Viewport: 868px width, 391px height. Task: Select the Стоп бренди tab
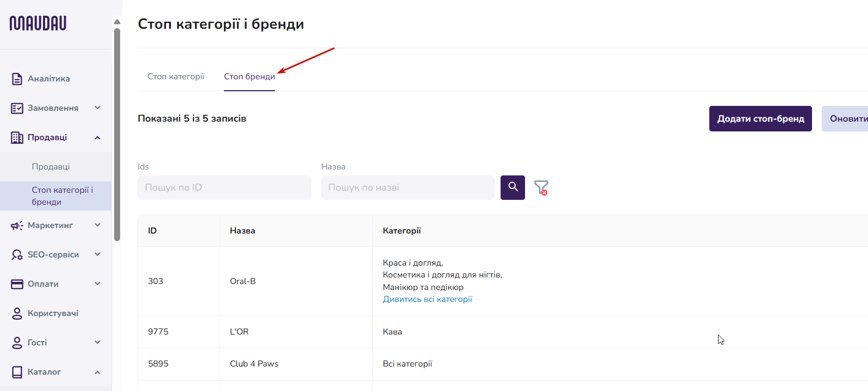[x=249, y=77]
